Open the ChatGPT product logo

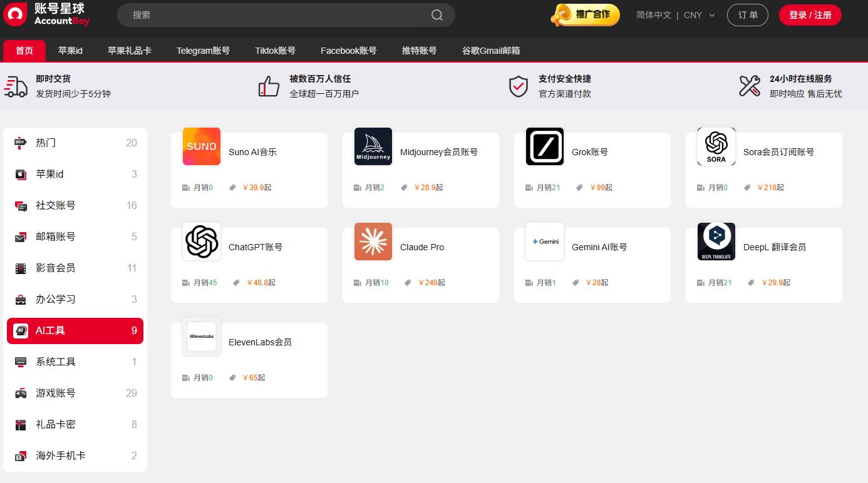[202, 241]
